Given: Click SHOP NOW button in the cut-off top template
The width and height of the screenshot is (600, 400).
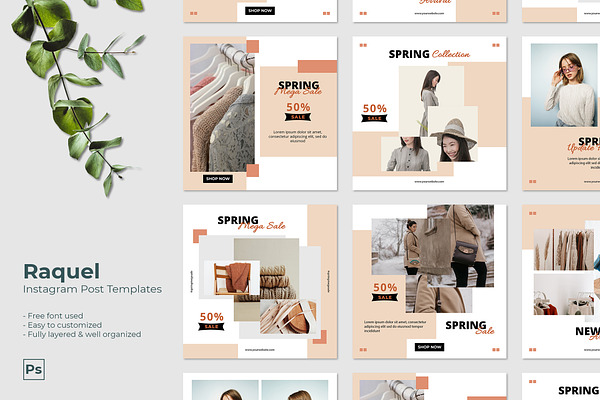Looking at the screenshot, I should pos(260,11).
